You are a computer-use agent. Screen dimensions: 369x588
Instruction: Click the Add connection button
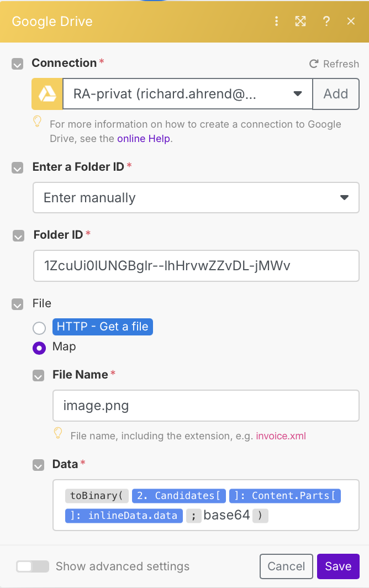pyautogui.click(x=336, y=94)
